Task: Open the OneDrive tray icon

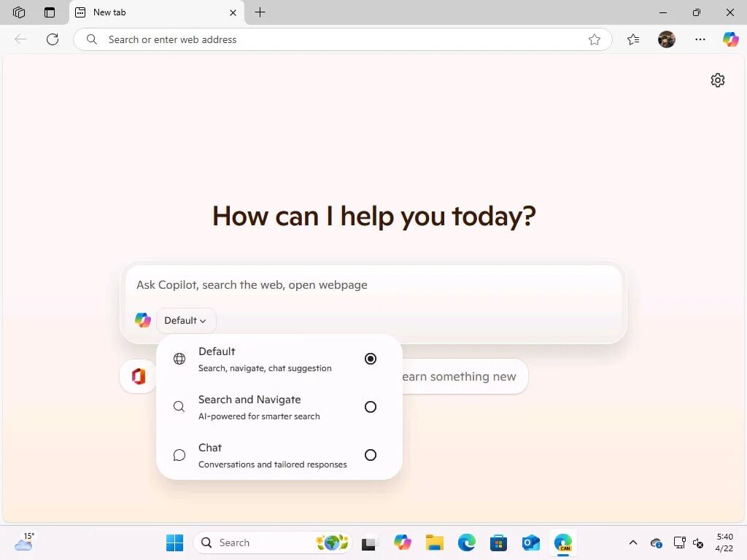Action: [x=656, y=542]
